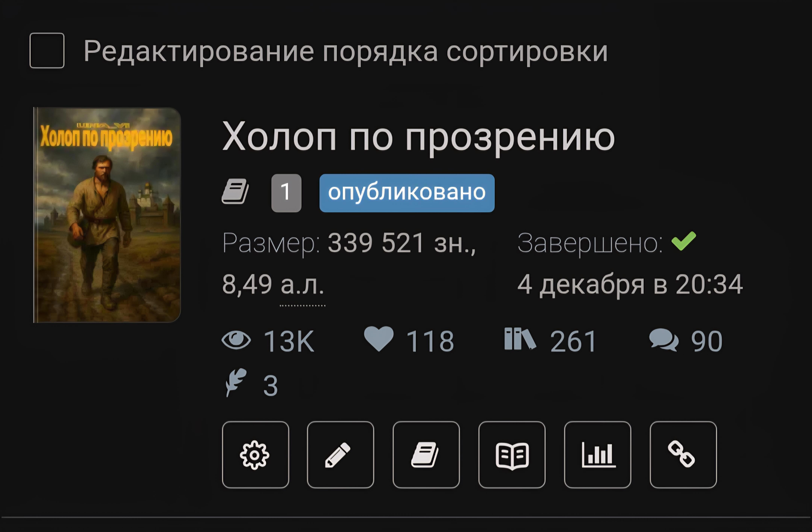The height and width of the screenshot is (532, 812).
Task: Click the chain link button
Action: coord(683,454)
